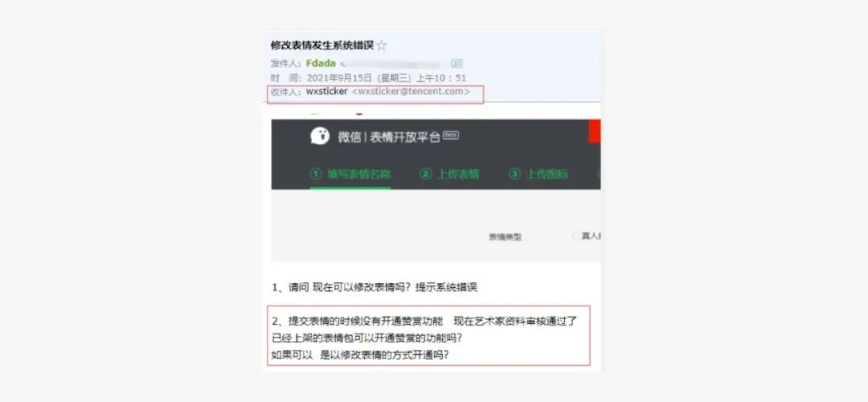868x402 pixels.
Task: Click sender name Fdada
Action: (x=321, y=64)
